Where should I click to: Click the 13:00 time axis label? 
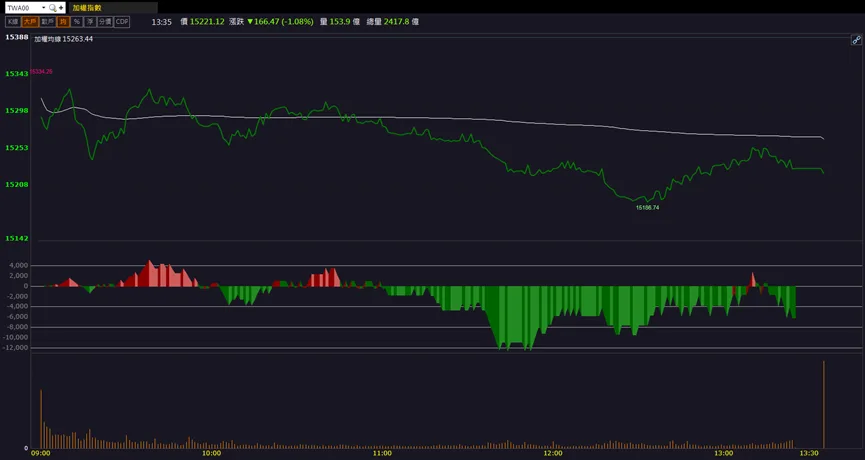[x=724, y=453]
